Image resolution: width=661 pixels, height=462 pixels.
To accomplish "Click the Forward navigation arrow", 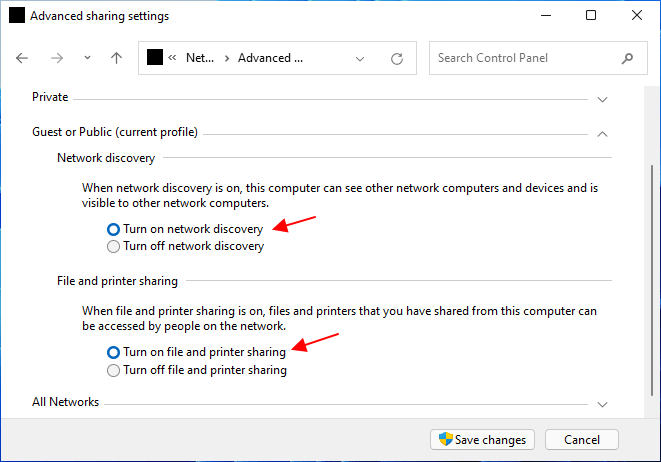I will (57, 59).
